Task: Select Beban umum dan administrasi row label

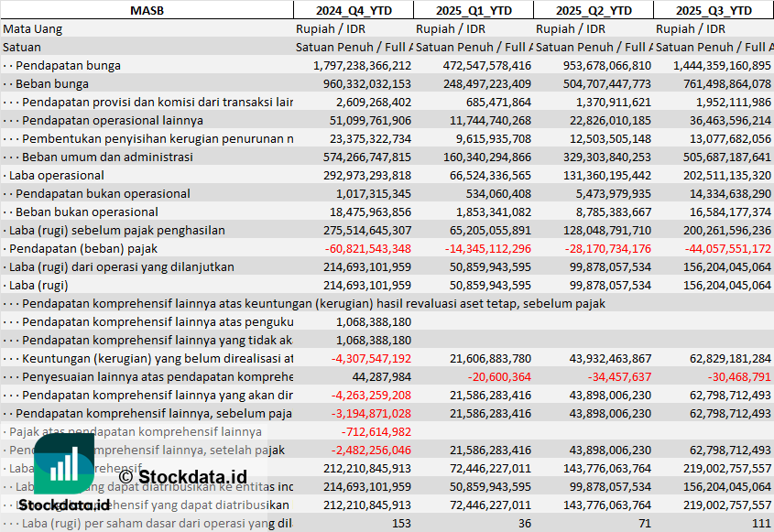Action: [x=107, y=157]
